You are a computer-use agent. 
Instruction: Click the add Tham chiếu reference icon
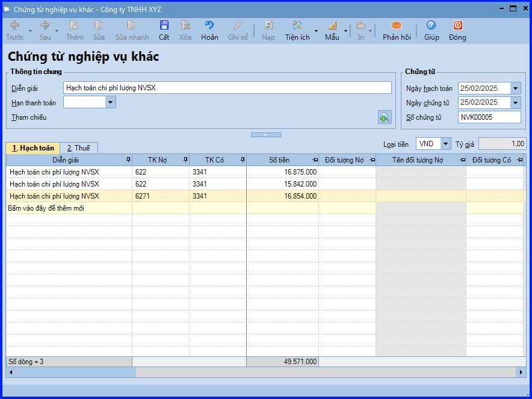(x=385, y=117)
